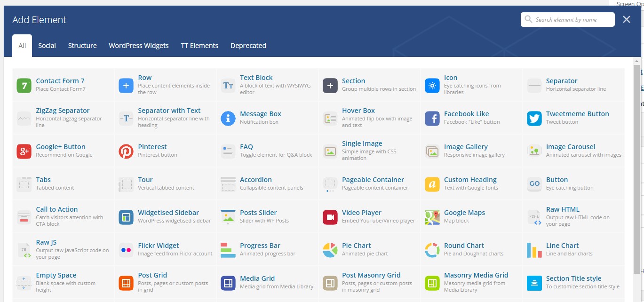Select the Facebook Like icon
The height and width of the screenshot is (302, 644).
432,119
